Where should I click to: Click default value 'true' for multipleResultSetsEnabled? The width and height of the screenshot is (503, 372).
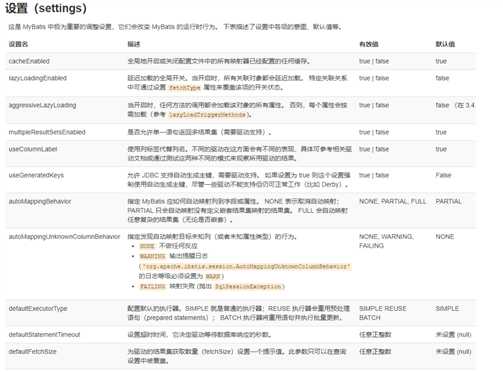[441, 132]
